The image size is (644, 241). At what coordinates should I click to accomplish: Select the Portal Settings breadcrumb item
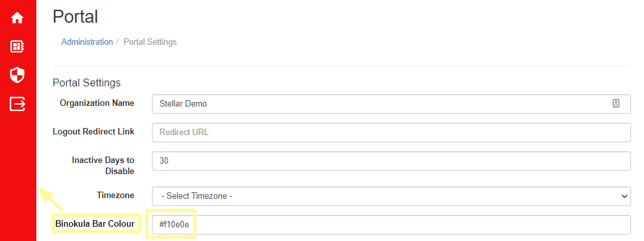point(150,42)
